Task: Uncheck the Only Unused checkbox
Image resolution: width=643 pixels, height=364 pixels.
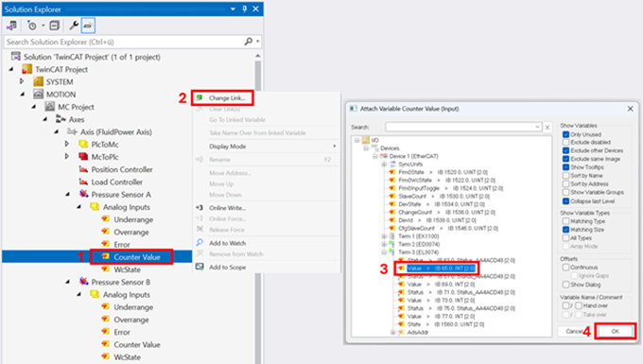Action: coord(565,134)
